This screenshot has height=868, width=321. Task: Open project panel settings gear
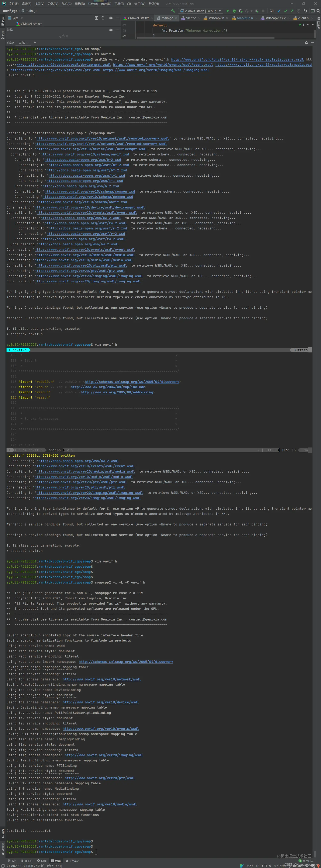pyautogui.click(x=111, y=18)
